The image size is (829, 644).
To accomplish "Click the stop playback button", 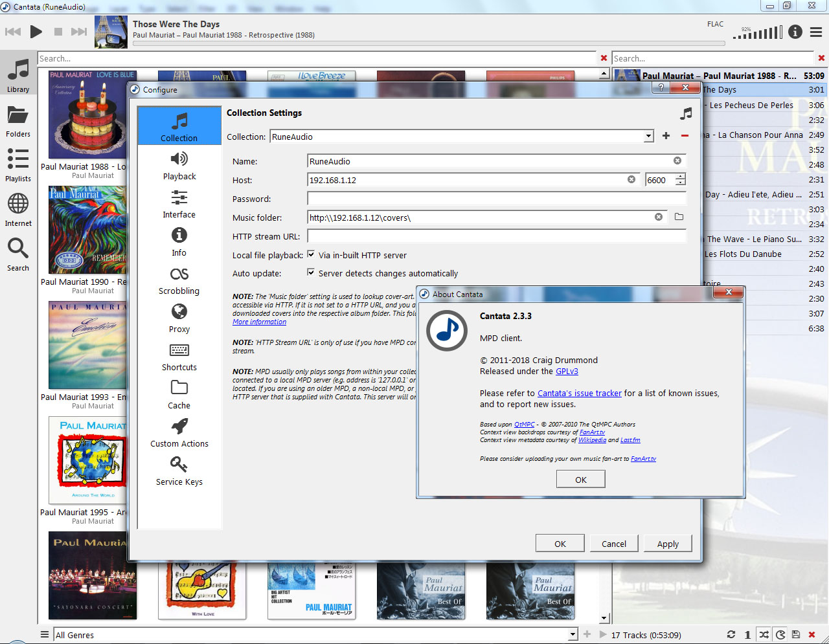I will tap(58, 32).
